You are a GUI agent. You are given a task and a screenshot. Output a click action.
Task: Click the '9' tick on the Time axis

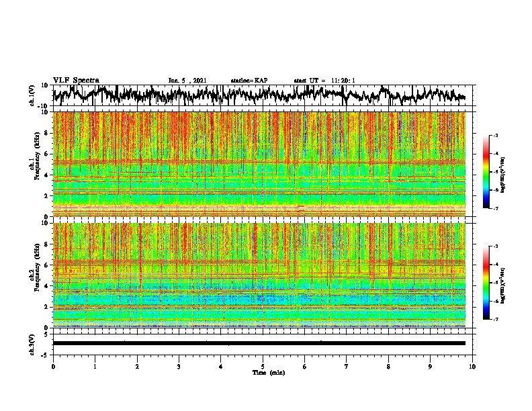tap(430, 367)
